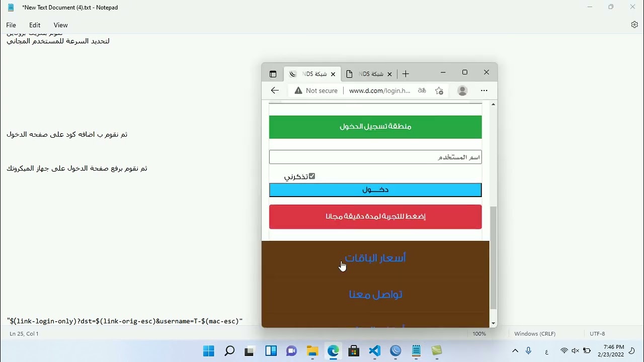Open File Explorer from the taskbar
The image size is (644, 362).
click(x=312, y=351)
